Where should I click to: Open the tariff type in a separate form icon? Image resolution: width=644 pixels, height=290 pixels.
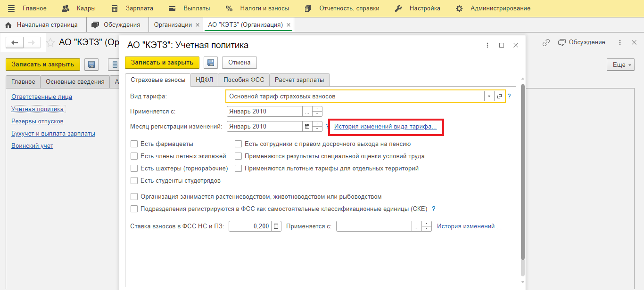[x=500, y=96]
